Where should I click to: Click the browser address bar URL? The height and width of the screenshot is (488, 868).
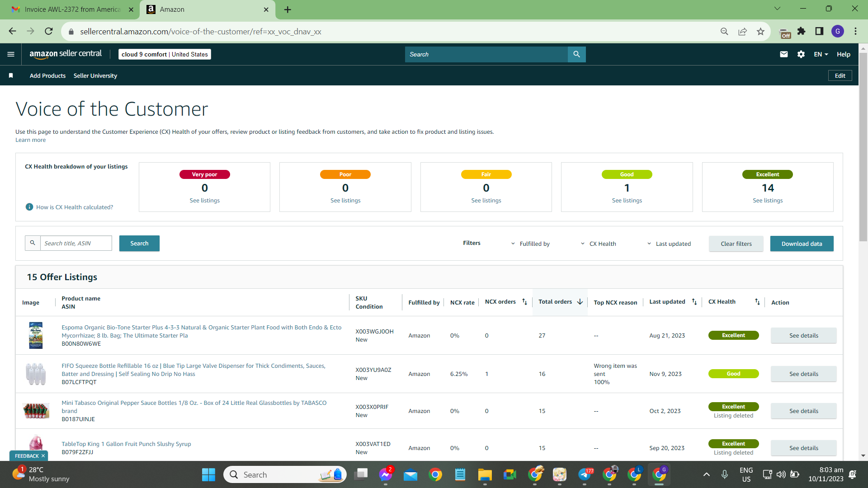[x=200, y=32]
